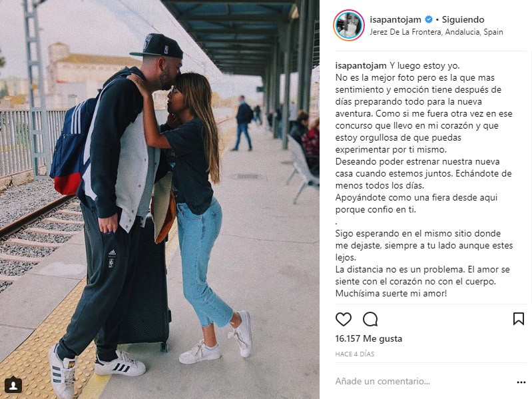Click isapantojam username in the caption
This screenshot has width=532, height=399.
coord(361,65)
